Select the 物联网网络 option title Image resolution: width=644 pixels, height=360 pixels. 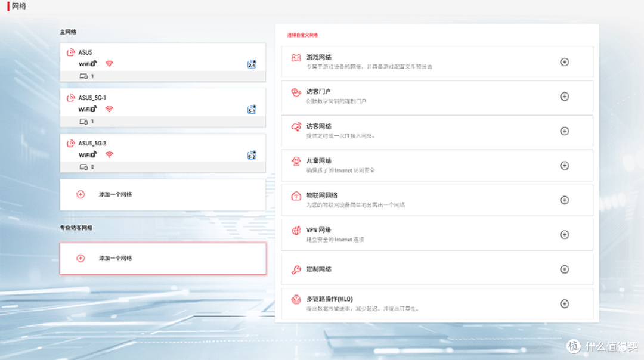tap(322, 195)
